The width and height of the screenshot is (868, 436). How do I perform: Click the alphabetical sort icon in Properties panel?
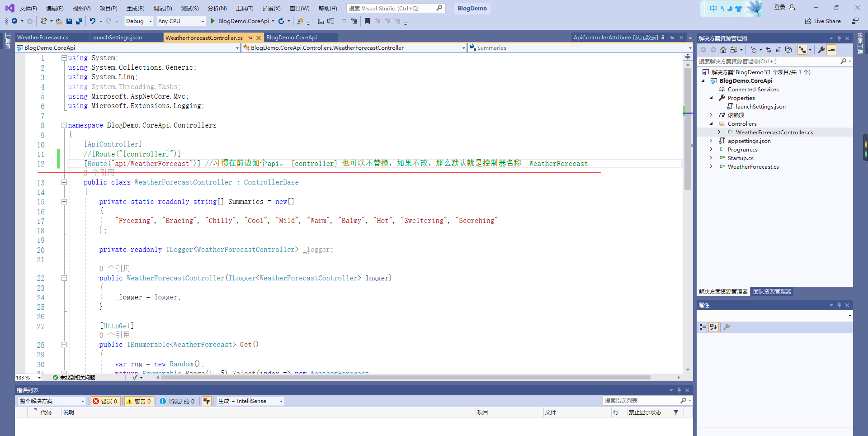713,327
